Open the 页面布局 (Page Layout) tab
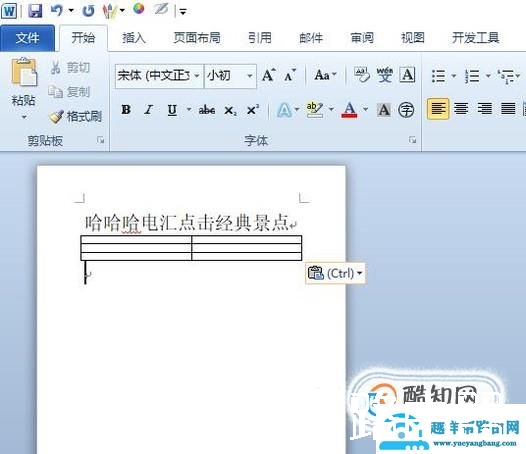The height and width of the screenshot is (454, 526). 197,38
